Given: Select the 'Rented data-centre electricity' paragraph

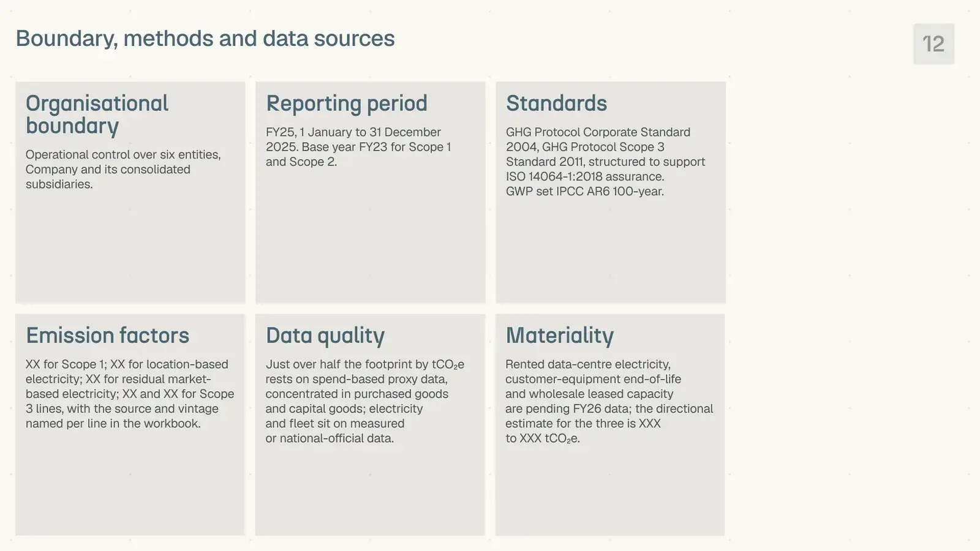Looking at the screenshot, I should tap(609, 401).
